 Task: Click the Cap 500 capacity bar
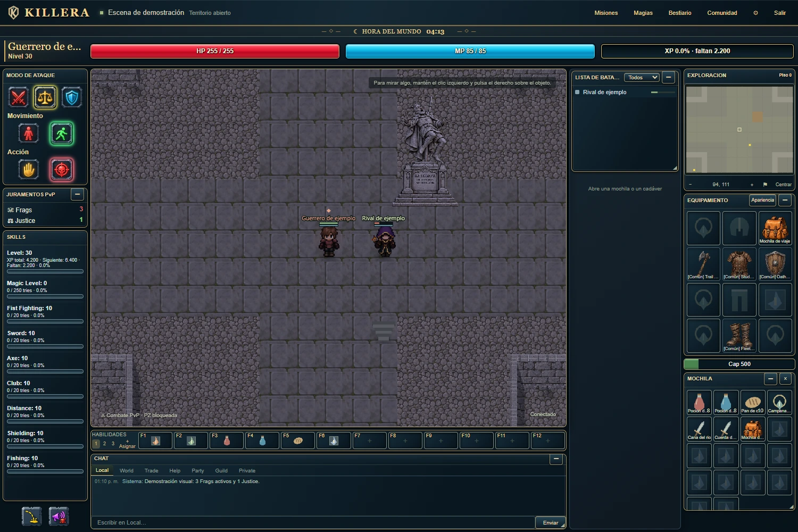coord(739,364)
